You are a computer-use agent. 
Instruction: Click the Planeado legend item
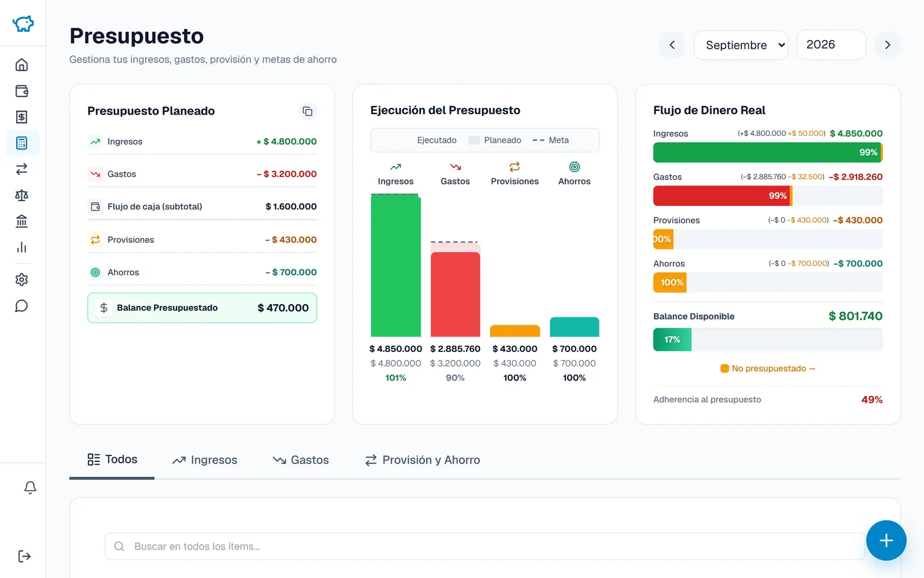point(495,140)
